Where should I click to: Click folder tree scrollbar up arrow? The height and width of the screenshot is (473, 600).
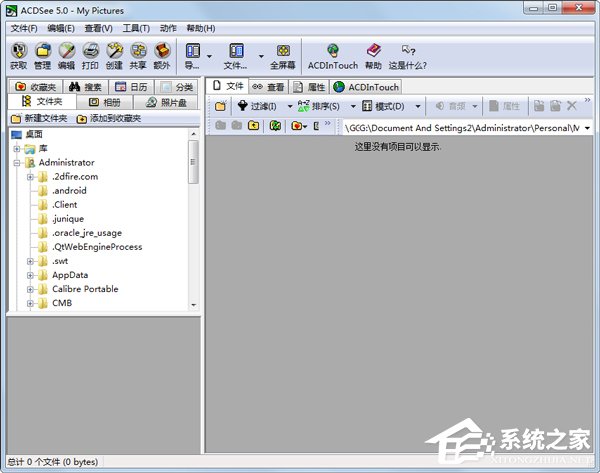click(193, 134)
